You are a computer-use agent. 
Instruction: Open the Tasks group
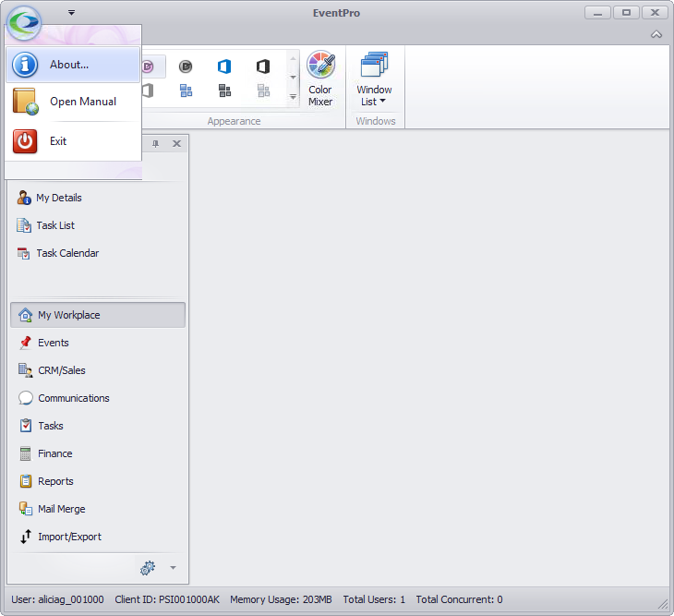[x=98, y=426]
